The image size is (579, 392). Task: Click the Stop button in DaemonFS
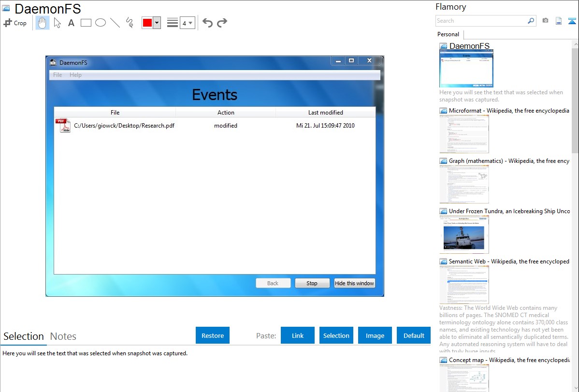(312, 283)
